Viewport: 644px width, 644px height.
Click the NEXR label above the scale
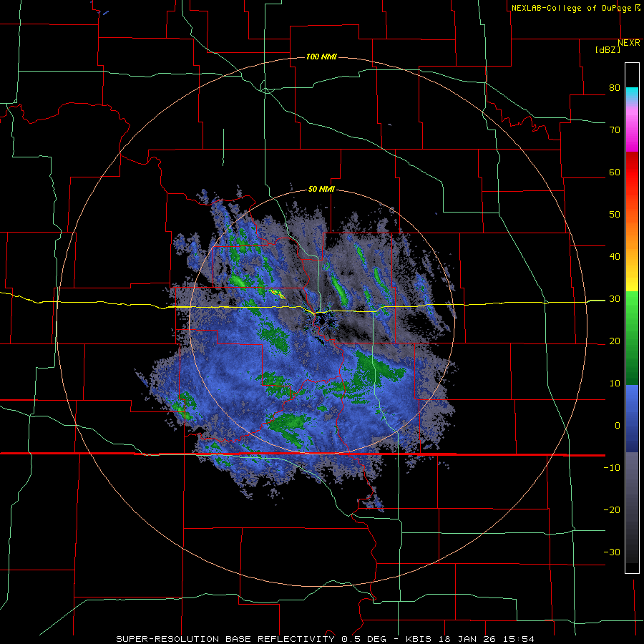click(x=629, y=43)
